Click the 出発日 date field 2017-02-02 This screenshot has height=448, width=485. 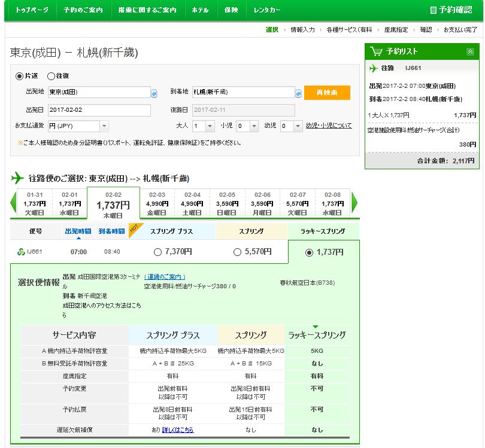pos(99,110)
